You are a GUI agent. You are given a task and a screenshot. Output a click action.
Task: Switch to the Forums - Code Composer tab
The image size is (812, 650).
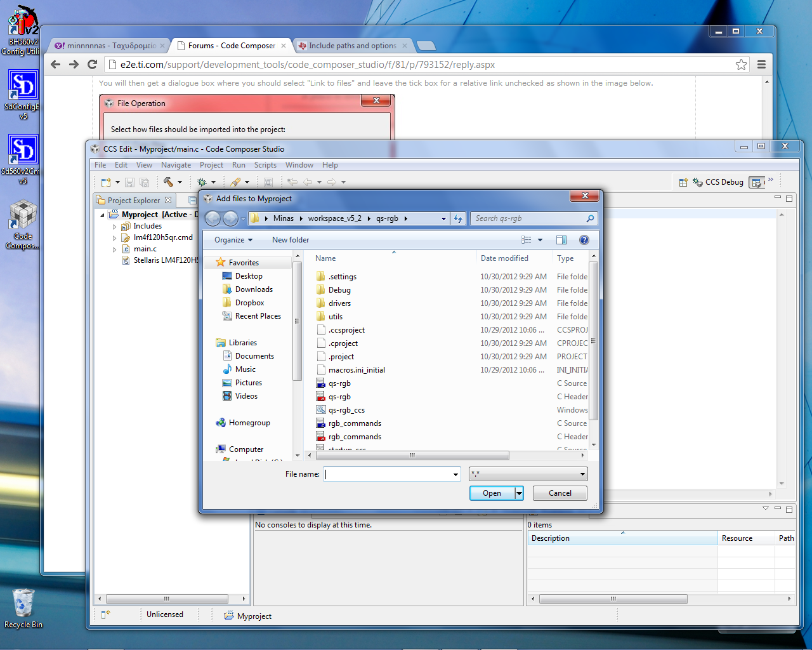point(232,46)
